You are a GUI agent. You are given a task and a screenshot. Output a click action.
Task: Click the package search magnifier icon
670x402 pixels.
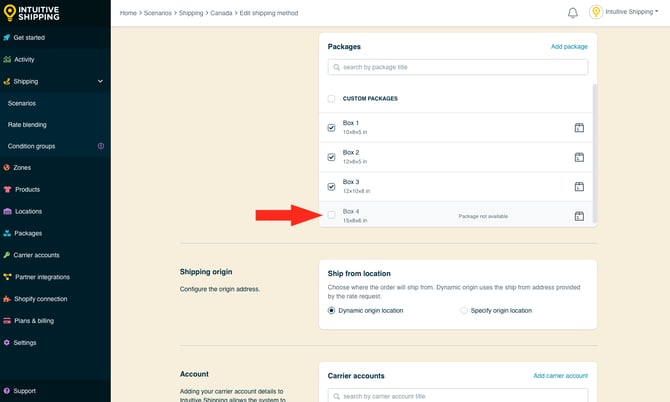click(337, 67)
